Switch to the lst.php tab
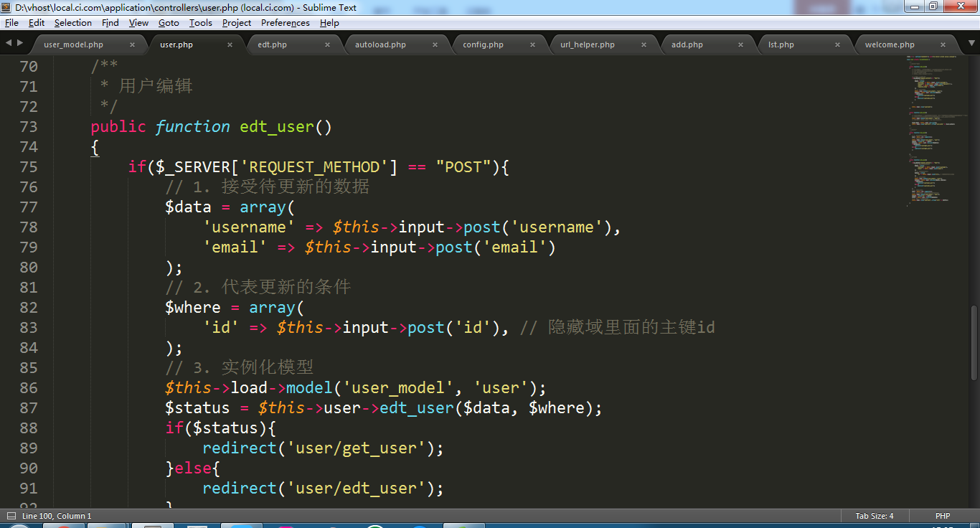This screenshot has height=528, width=980. (x=781, y=44)
